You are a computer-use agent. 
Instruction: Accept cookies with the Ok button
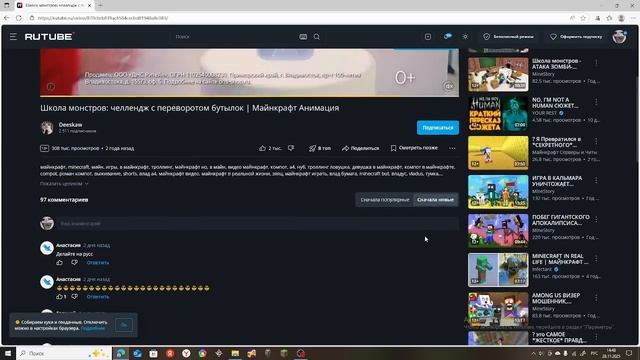(x=124, y=325)
